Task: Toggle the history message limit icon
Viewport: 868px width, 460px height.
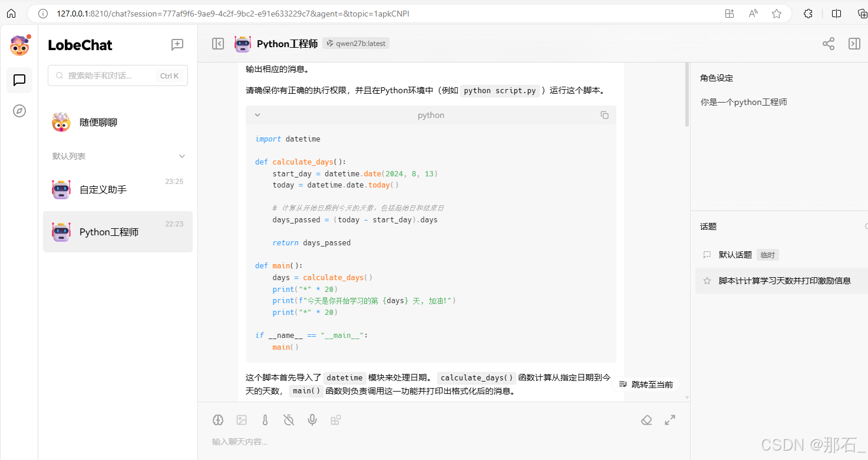Action: tap(289, 420)
